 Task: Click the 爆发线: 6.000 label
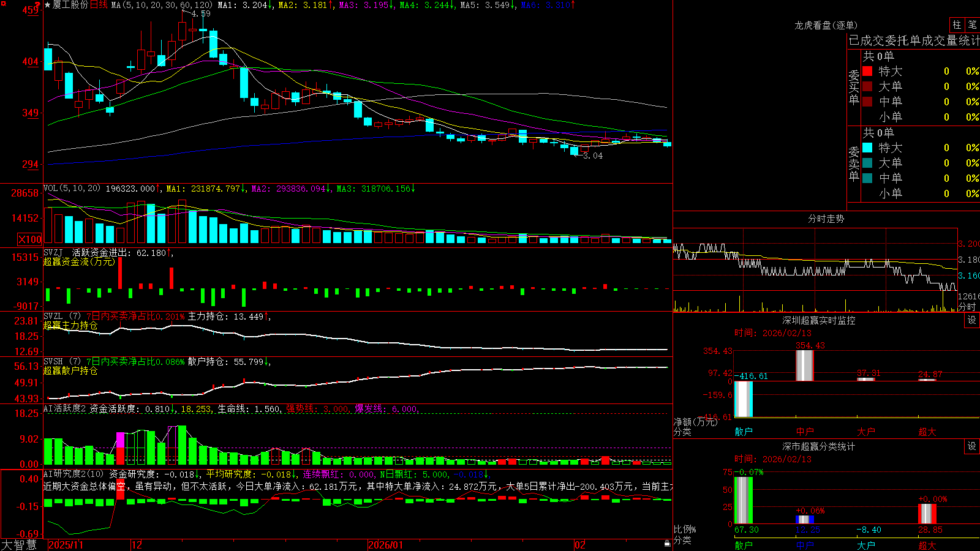pos(386,409)
